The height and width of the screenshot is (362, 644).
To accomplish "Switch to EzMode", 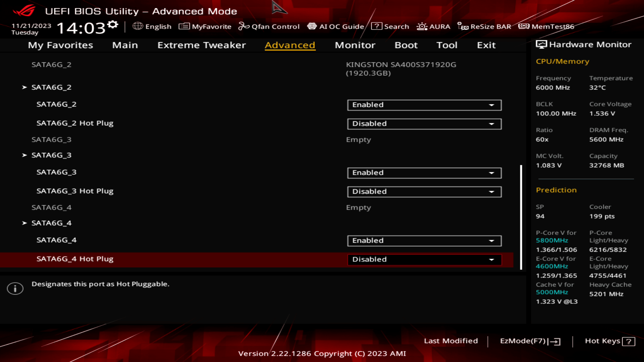I will pyautogui.click(x=531, y=341).
